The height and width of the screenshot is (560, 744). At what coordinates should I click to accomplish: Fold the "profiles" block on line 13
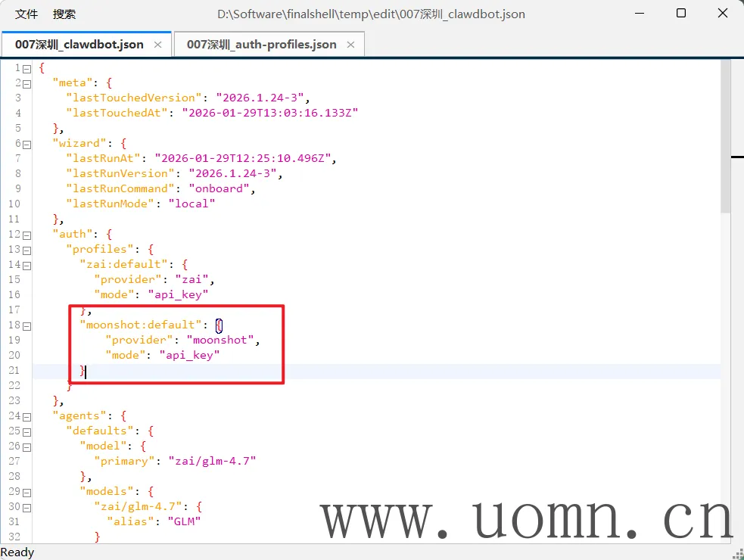(x=27, y=250)
